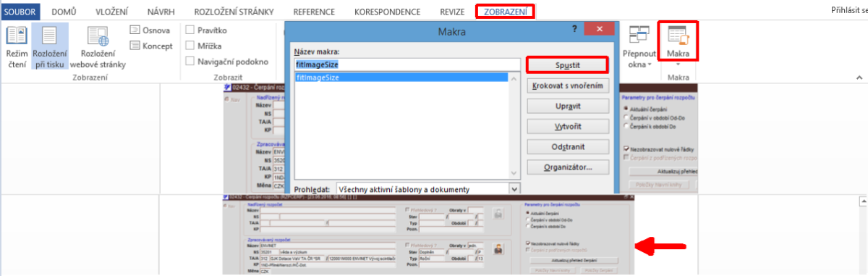
Task: Switch to the VLOŽENÍ tab
Action: [x=112, y=12]
